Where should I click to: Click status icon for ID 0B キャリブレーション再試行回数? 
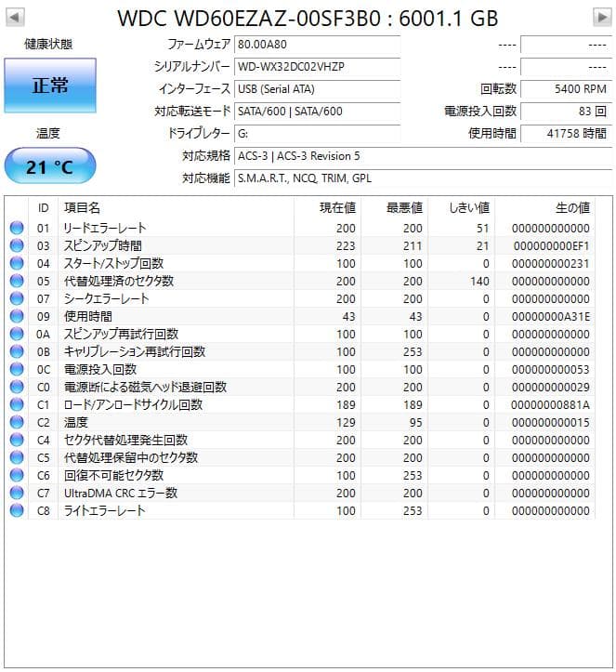click(17, 351)
